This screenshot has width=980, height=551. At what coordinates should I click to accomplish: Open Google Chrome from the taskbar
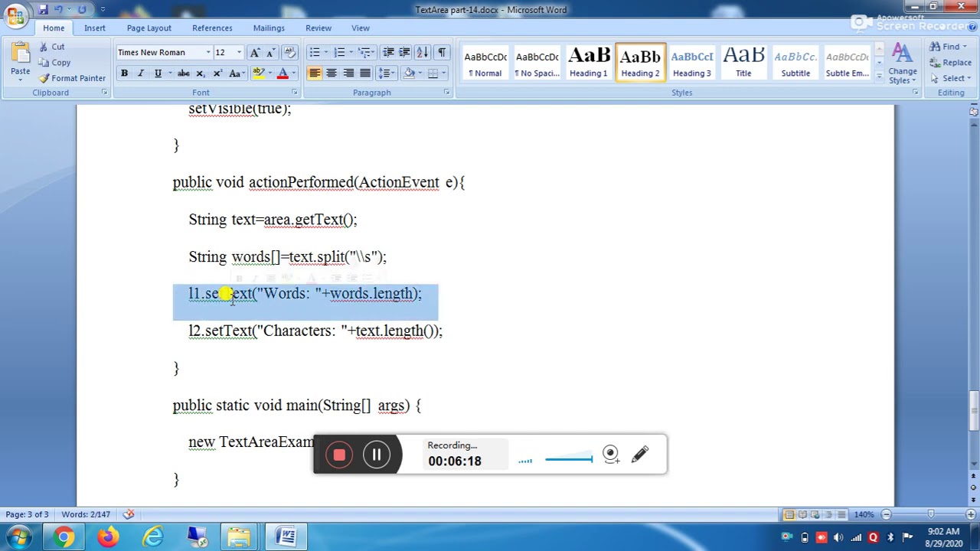tap(64, 536)
